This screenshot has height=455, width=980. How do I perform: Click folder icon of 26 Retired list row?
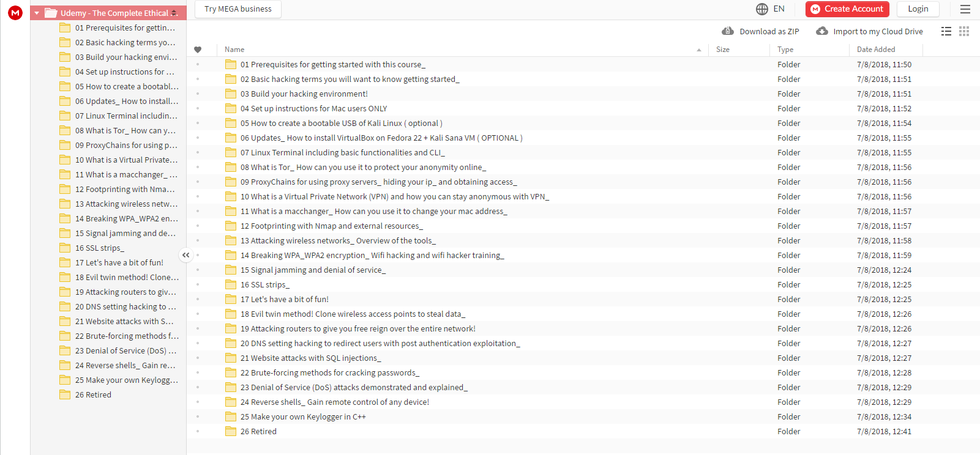(231, 431)
